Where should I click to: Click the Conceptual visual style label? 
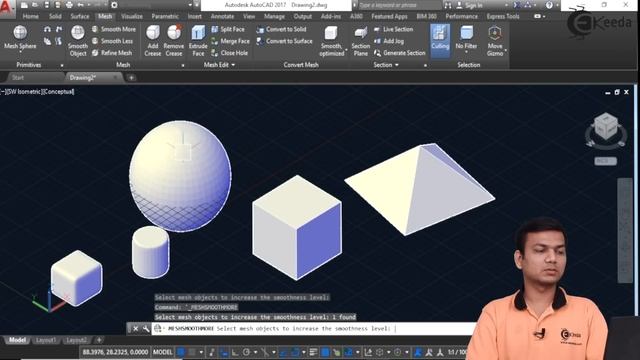click(x=58, y=92)
